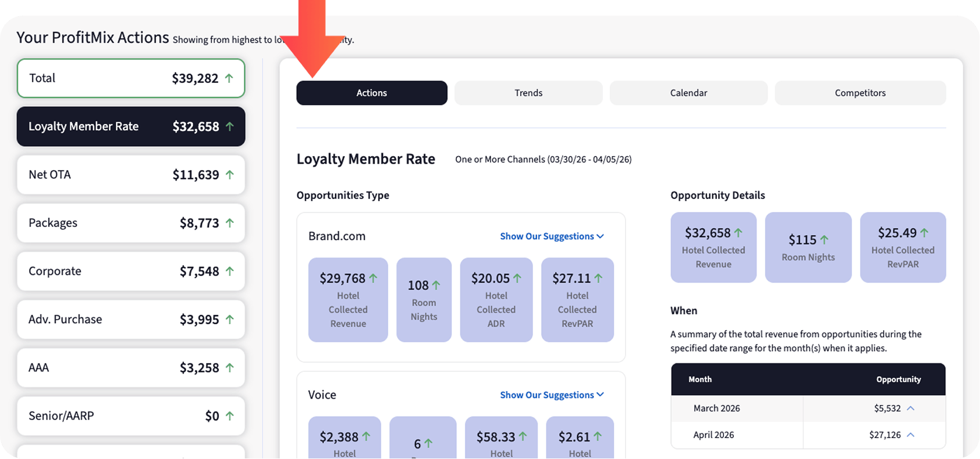The height and width of the screenshot is (459, 980).
Task: Open the Calendar tab
Action: (689, 93)
